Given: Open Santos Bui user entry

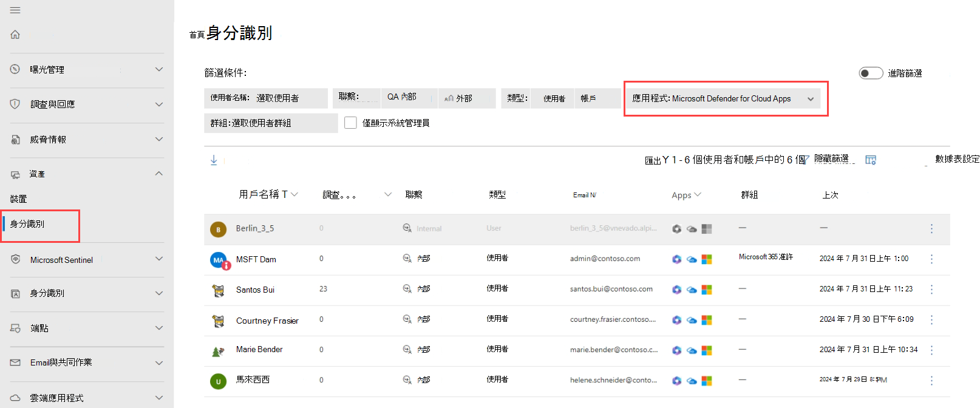Looking at the screenshot, I should coord(255,290).
